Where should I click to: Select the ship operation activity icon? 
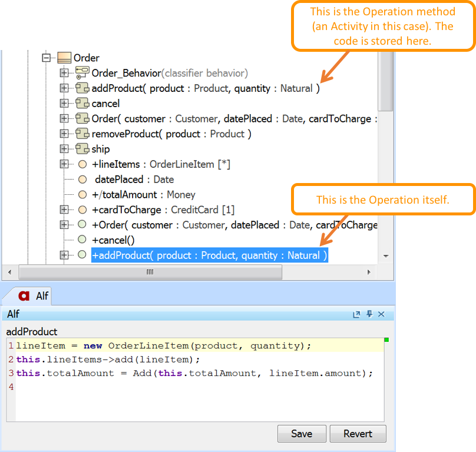tap(83, 149)
